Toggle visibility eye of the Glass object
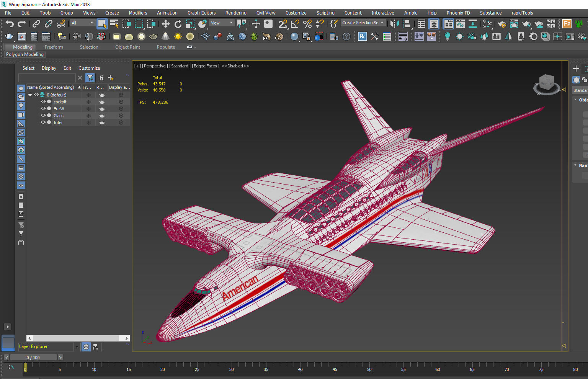588x379 pixels. pos(43,116)
